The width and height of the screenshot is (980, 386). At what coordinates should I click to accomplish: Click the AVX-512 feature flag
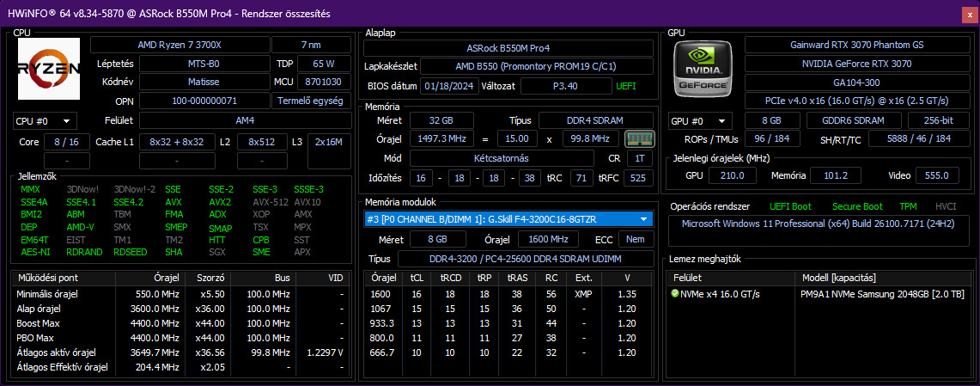point(270,202)
